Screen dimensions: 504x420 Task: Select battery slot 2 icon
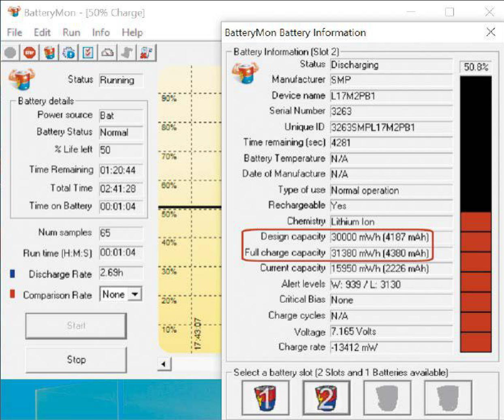(x=326, y=398)
